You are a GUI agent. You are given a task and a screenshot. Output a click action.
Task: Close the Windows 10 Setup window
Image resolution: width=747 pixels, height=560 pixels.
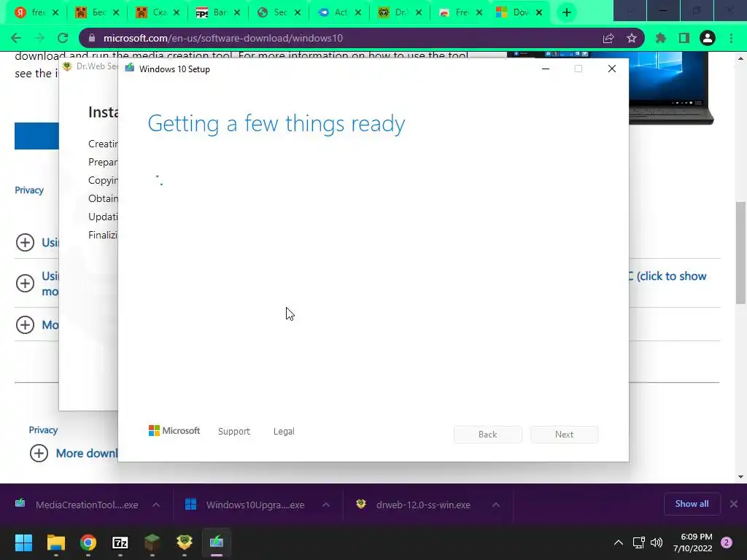[612, 69]
